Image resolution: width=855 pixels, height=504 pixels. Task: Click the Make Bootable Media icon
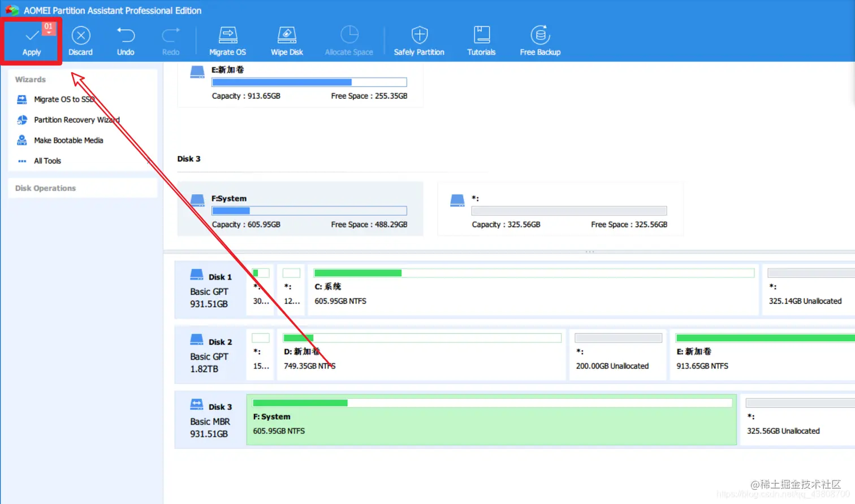click(22, 140)
